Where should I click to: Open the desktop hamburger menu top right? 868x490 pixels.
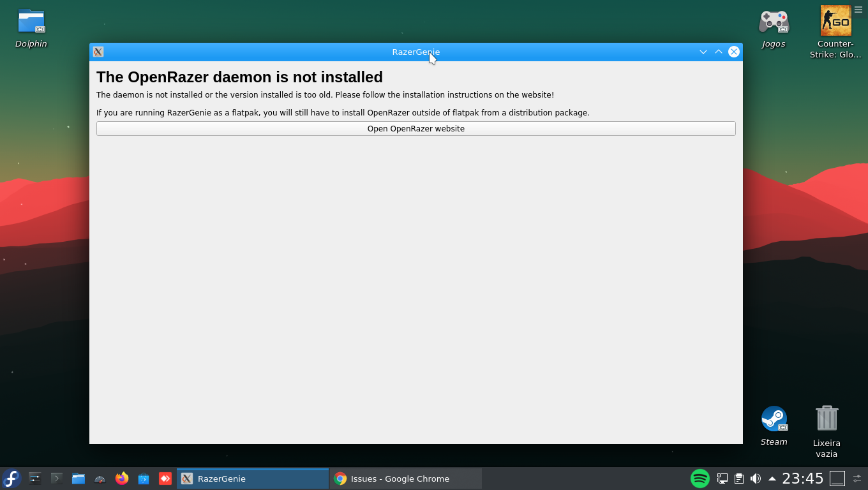(858, 10)
